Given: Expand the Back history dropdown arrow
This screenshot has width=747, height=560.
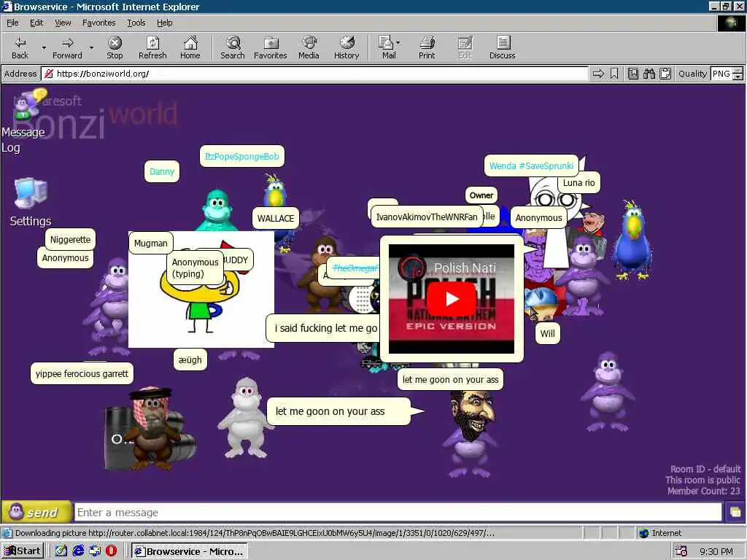Looking at the screenshot, I should (44, 48).
